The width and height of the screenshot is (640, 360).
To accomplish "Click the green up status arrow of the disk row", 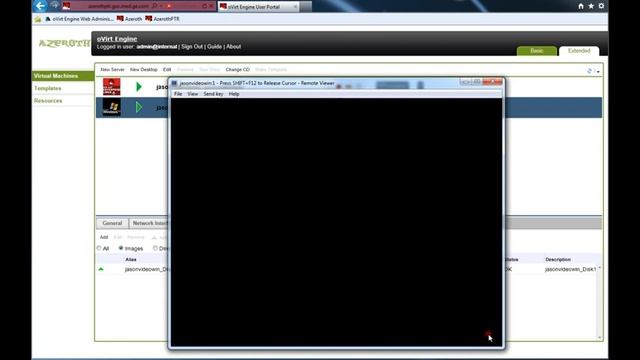I will pyautogui.click(x=101, y=269).
